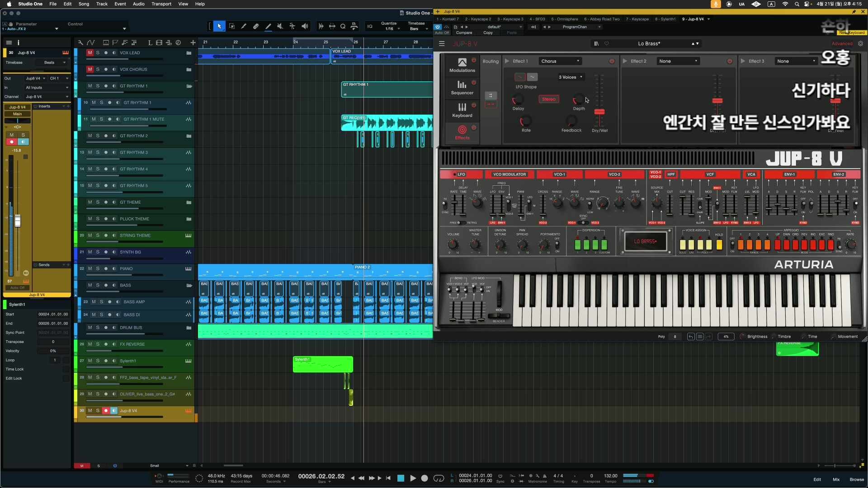The image size is (868, 488).
Task: Open the Track menu
Action: coord(102,4)
